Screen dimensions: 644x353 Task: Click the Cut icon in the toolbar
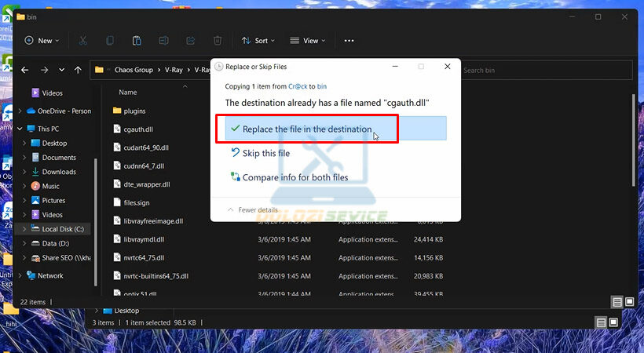click(x=82, y=41)
